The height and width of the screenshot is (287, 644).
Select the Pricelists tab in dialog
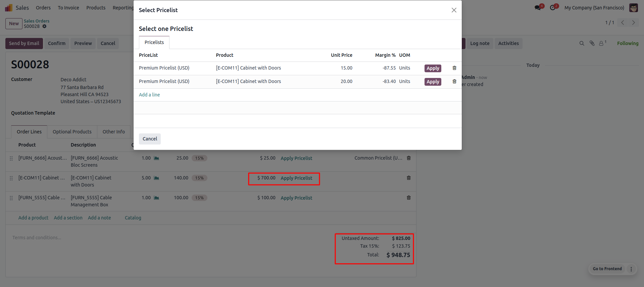click(x=154, y=42)
